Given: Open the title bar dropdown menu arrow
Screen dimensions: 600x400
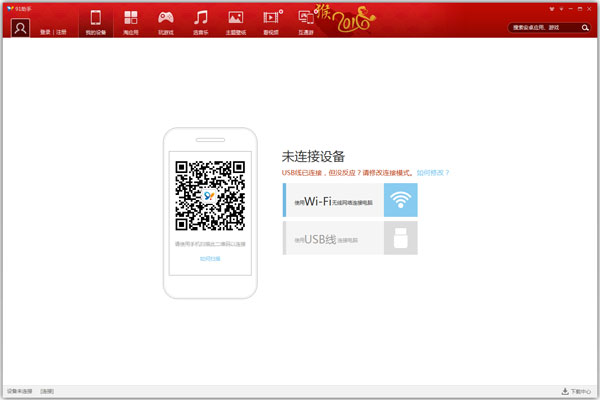Looking at the screenshot, I should 561,9.
